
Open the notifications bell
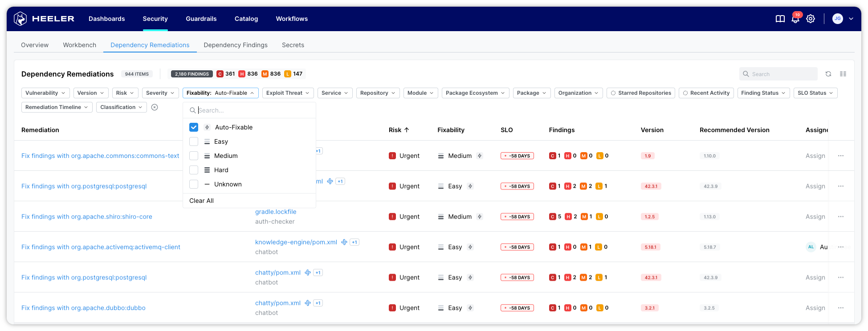795,19
